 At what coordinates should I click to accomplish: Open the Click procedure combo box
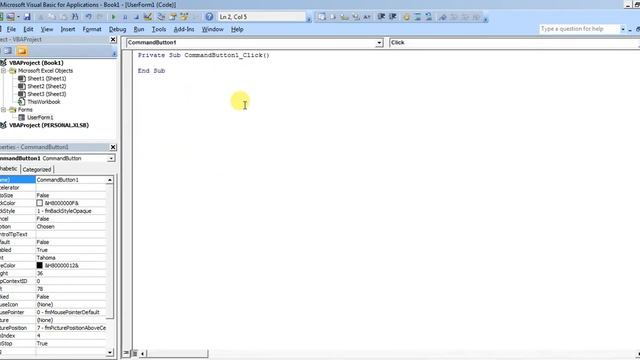[x=514, y=42]
